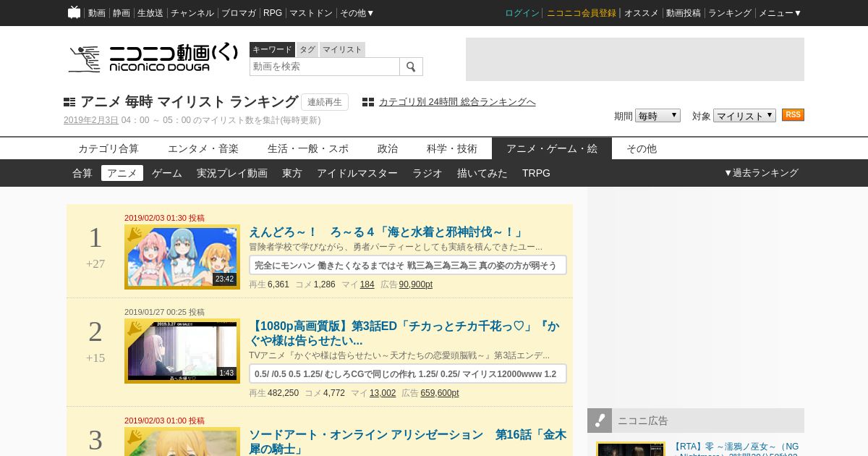Open the 対象 dropdown showing マイリスト
This screenshot has width=868, height=456.
(744, 116)
